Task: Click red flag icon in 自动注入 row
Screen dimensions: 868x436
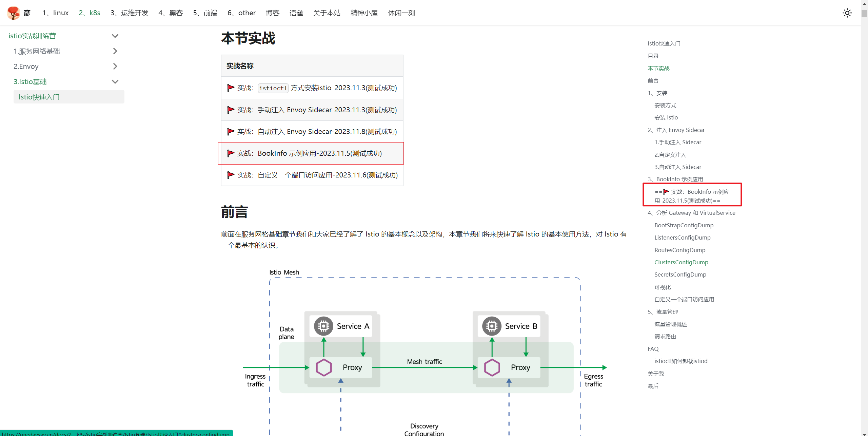Action: point(231,131)
